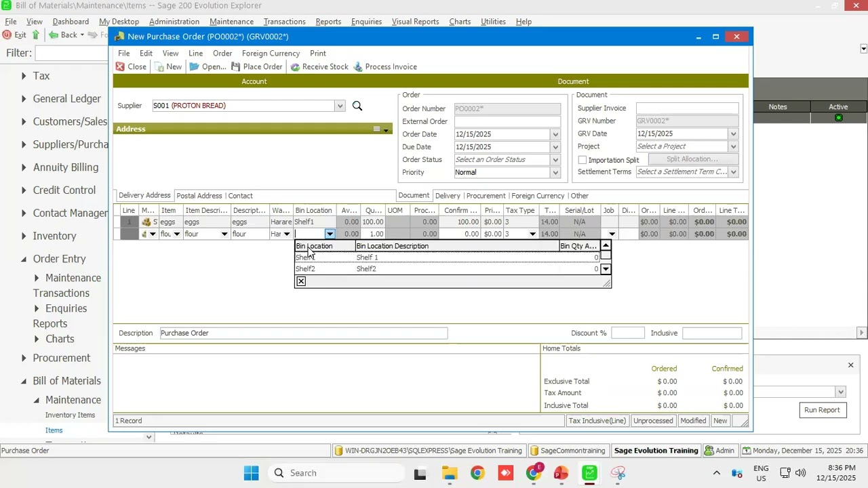Click the Back arrow icon in the main toolbar

(x=52, y=35)
